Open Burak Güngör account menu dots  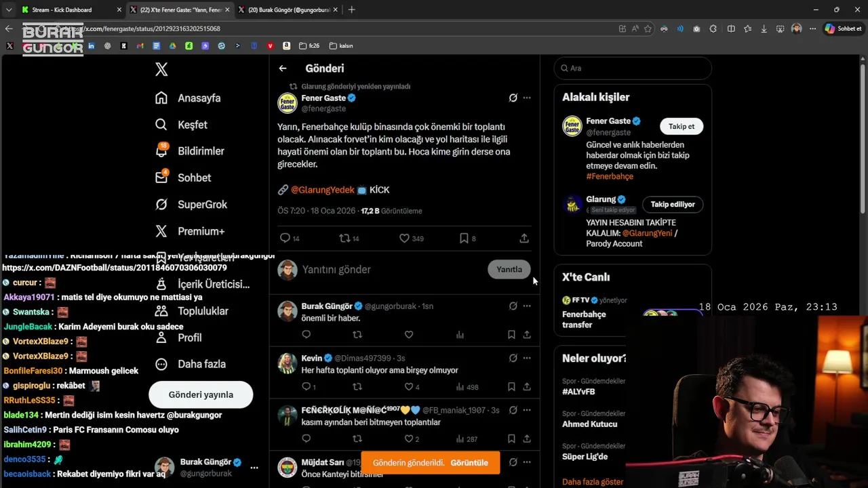[x=254, y=468]
